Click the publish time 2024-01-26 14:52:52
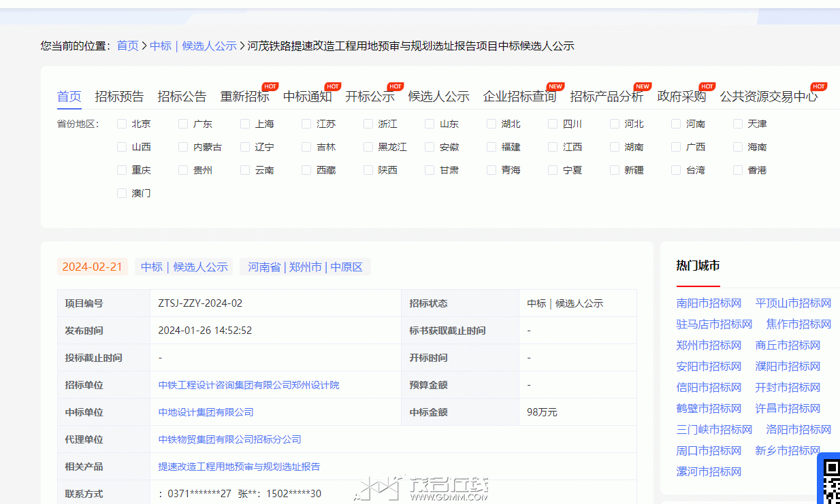840x504 pixels. pos(206,331)
